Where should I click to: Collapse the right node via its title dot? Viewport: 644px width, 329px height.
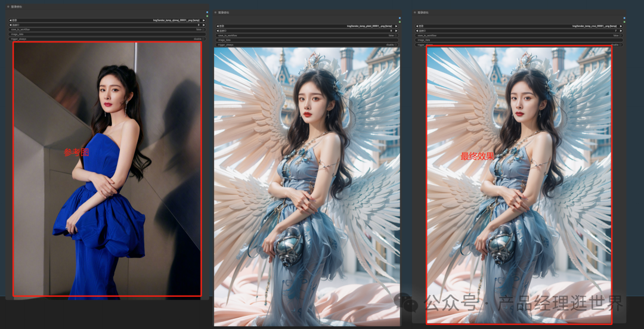(x=415, y=12)
